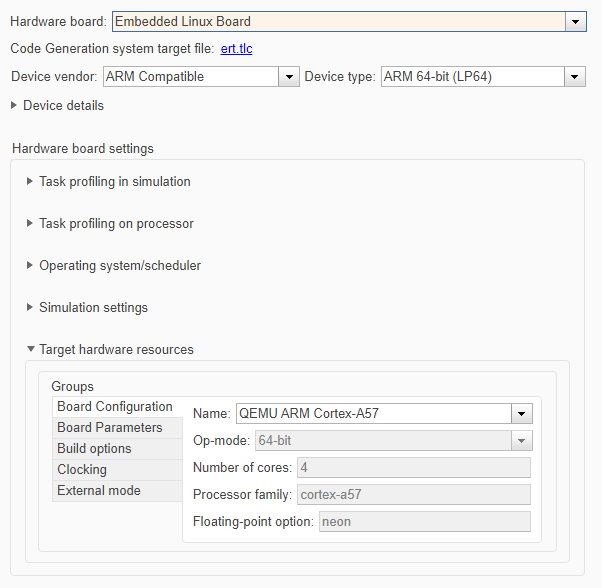Image resolution: width=602 pixels, height=588 pixels.
Task: Select the Board Parameters group
Action: (109, 428)
